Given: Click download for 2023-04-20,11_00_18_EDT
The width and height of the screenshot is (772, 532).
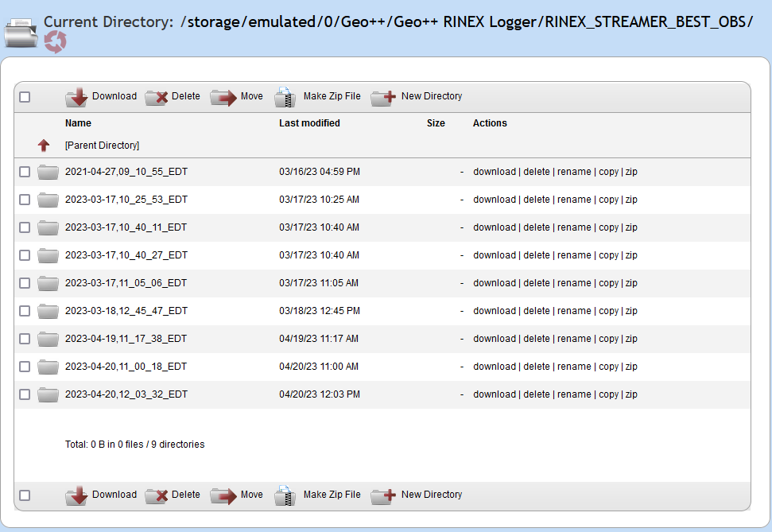Looking at the screenshot, I should (x=495, y=366).
